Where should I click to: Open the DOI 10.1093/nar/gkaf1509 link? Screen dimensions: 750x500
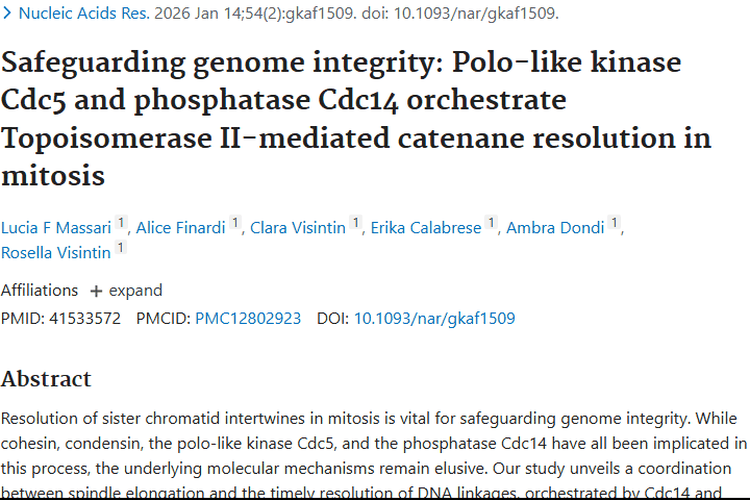point(434,319)
